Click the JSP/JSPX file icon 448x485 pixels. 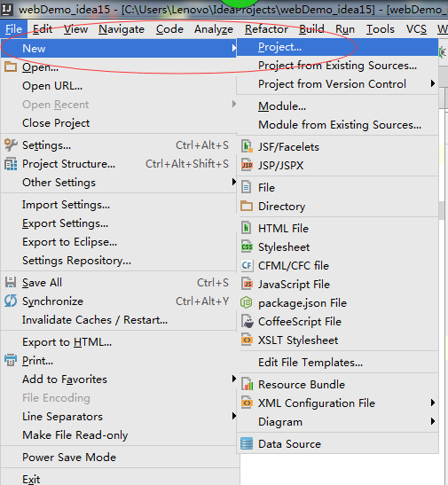pos(247,165)
